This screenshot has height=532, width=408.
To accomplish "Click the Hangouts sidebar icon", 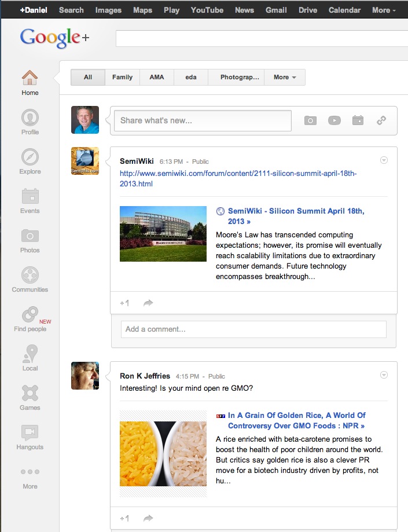I will click(30, 434).
